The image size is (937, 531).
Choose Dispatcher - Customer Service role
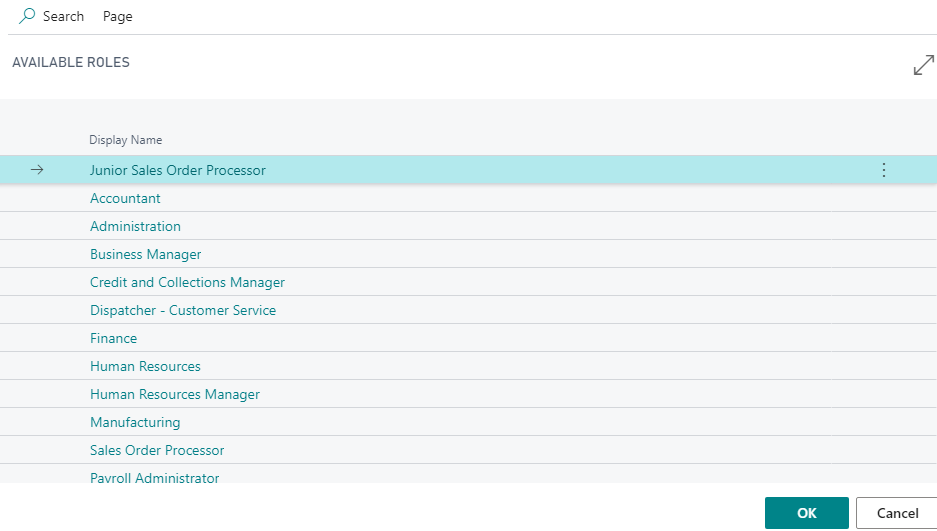(182, 310)
